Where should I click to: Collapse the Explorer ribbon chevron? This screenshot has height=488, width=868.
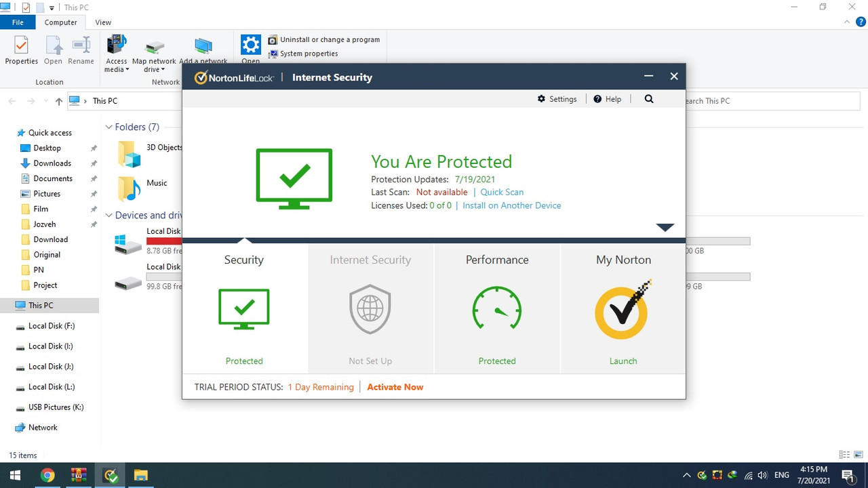(x=847, y=22)
